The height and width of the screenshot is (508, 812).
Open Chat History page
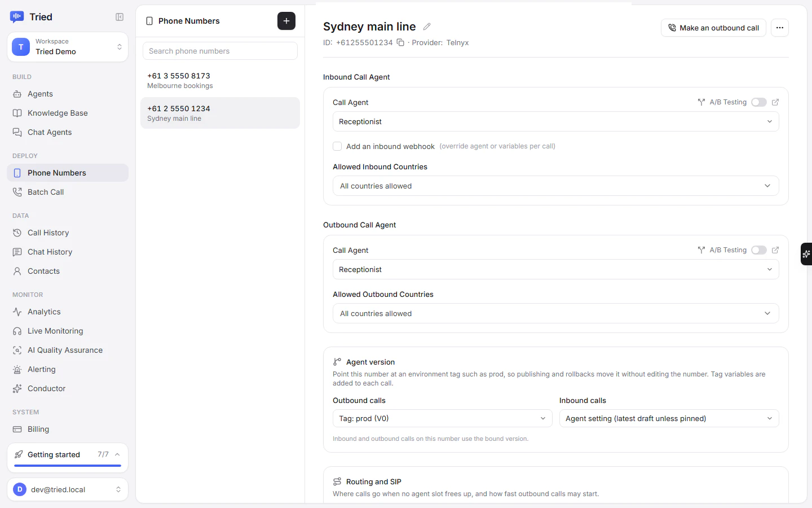(68, 252)
